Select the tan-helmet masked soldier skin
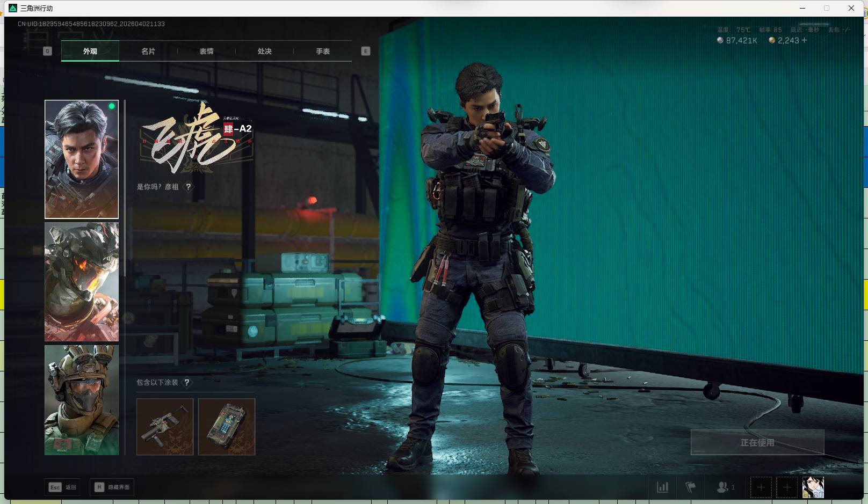The image size is (868, 504). click(82, 400)
